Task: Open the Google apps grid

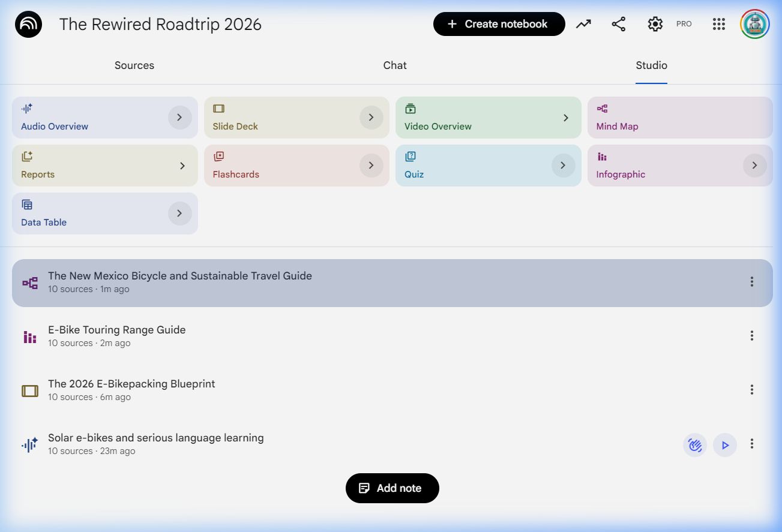Action: 719,24
